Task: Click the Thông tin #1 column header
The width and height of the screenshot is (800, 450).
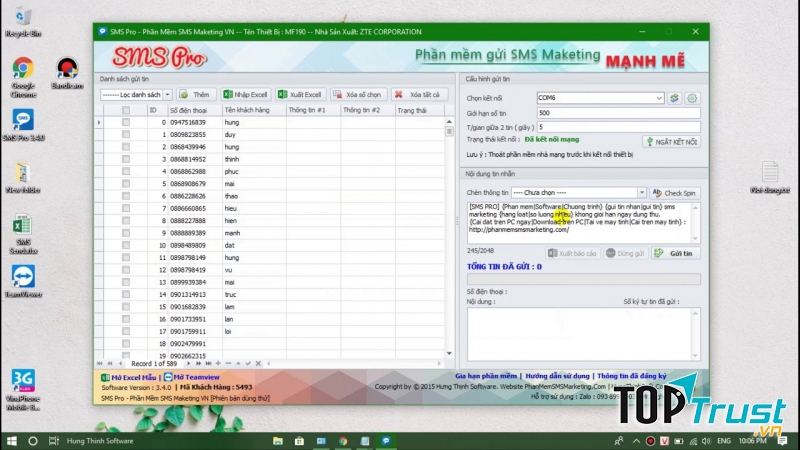Action: coord(313,110)
